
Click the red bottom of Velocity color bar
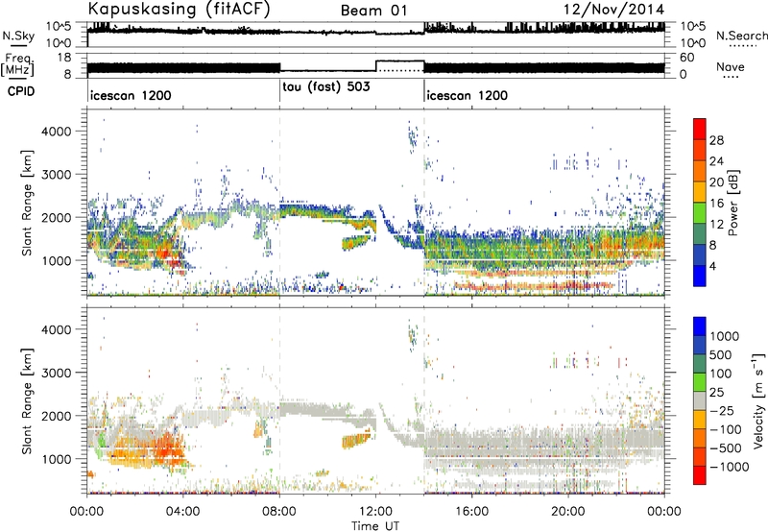[x=700, y=475]
